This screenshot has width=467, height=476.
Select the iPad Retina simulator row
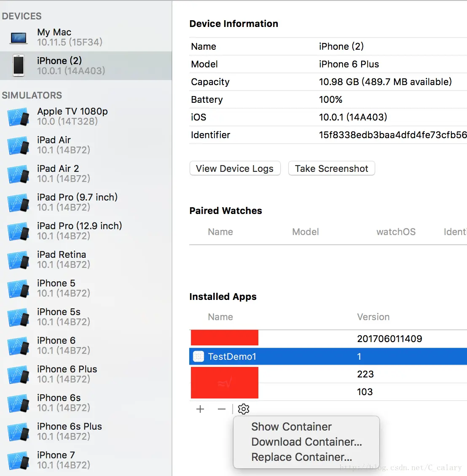coord(86,259)
